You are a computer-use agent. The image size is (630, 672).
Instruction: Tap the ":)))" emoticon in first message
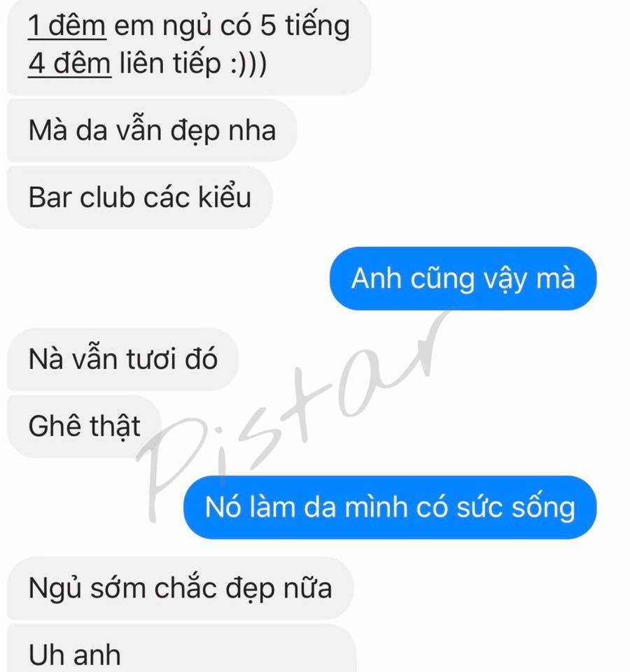[248, 64]
